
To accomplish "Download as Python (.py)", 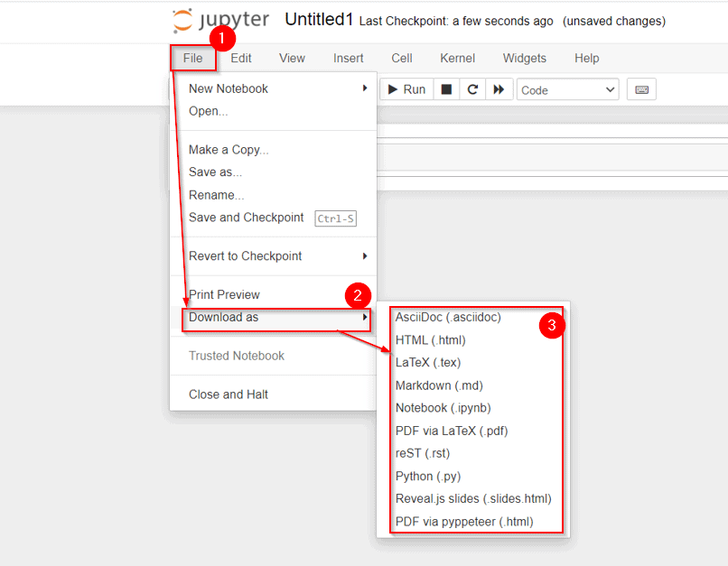I will pyautogui.click(x=428, y=476).
